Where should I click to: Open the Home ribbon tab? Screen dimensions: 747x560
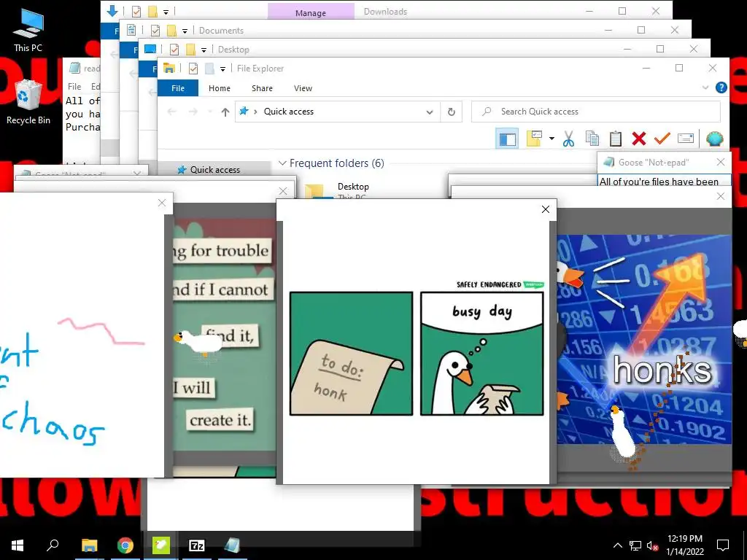[x=219, y=88]
